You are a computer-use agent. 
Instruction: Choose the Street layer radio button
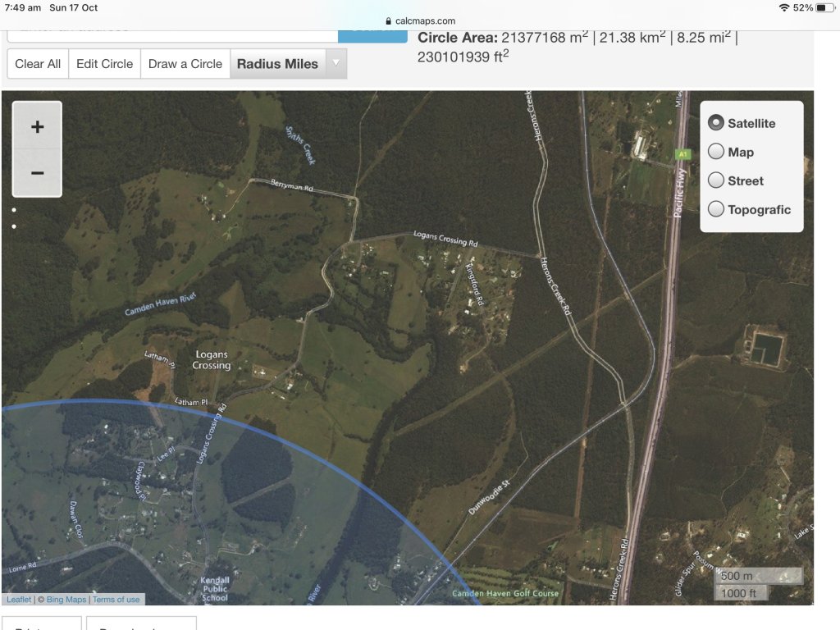coord(716,180)
